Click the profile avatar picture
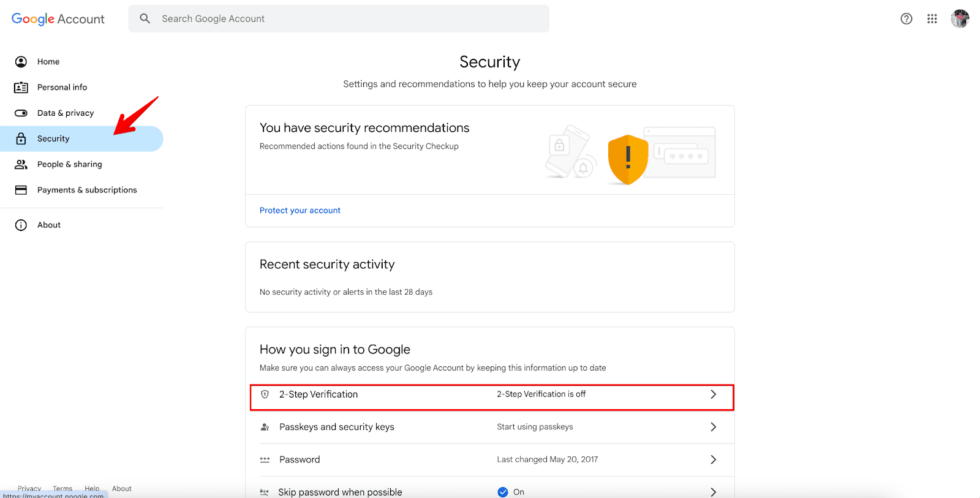Image resolution: width=980 pixels, height=498 pixels. (x=960, y=19)
